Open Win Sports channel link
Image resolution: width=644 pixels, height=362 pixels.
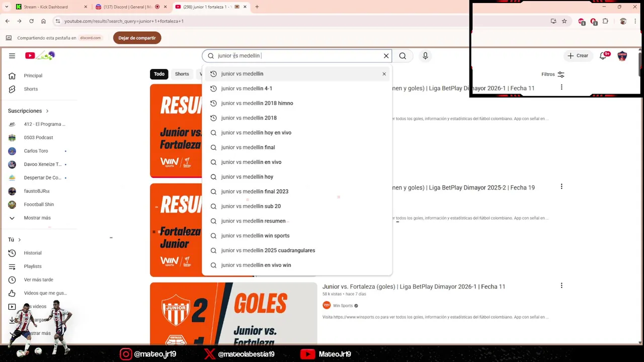click(343, 306)
